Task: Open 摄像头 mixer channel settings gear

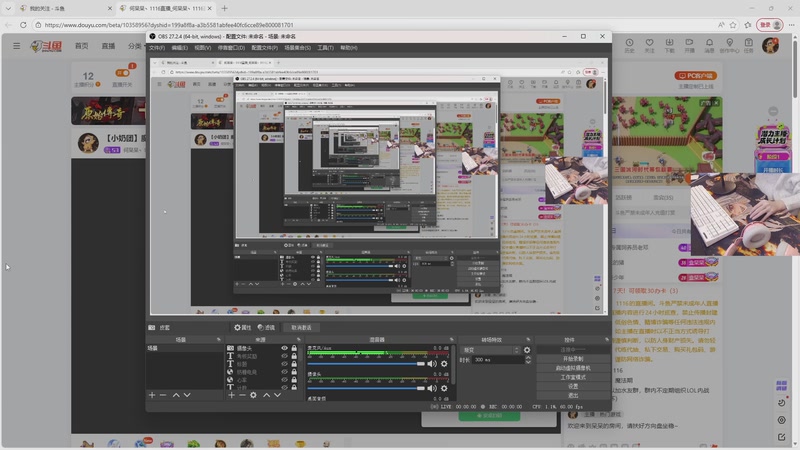Action: pyautogui.click(x=444, y=388)
